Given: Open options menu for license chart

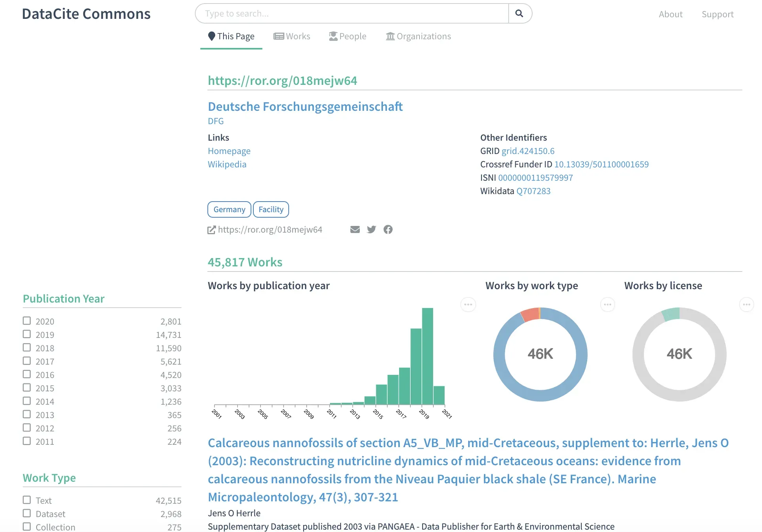Looking at the screenshot, I should click(746, 305).
